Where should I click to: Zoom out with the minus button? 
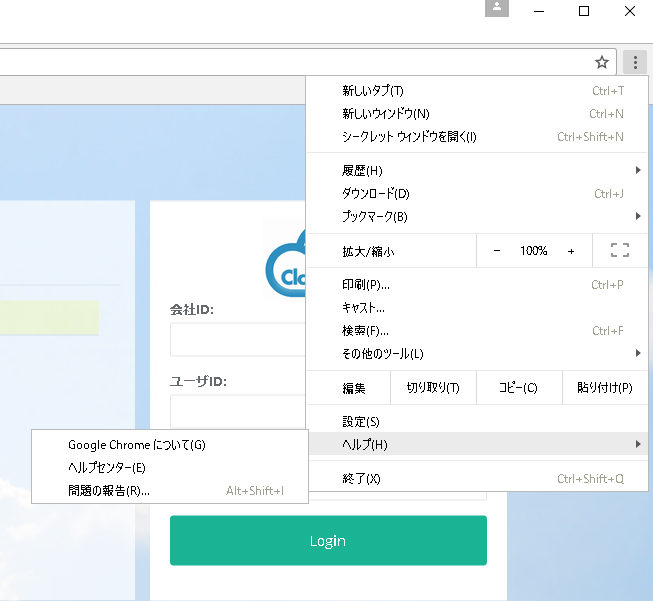(x=497, y=251)
